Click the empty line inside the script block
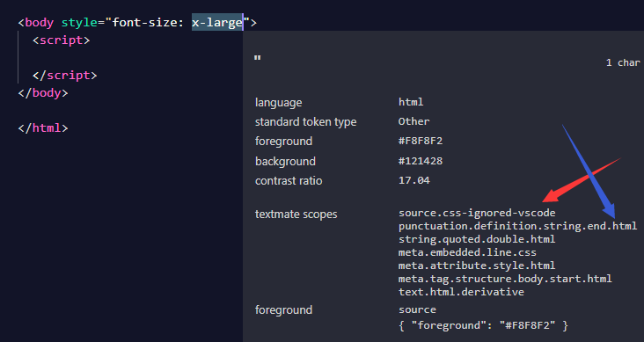Viewport: 644px width, 342px height. click(x=131, y=57)
